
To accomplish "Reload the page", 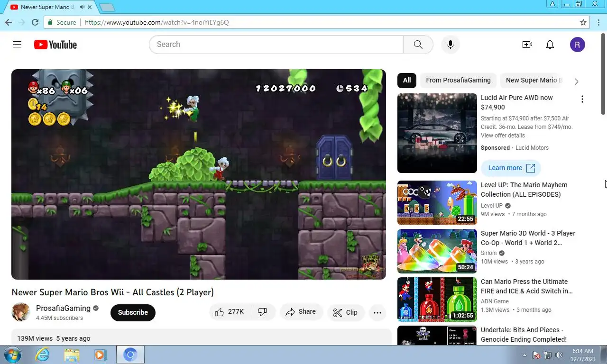I will 35,22.
